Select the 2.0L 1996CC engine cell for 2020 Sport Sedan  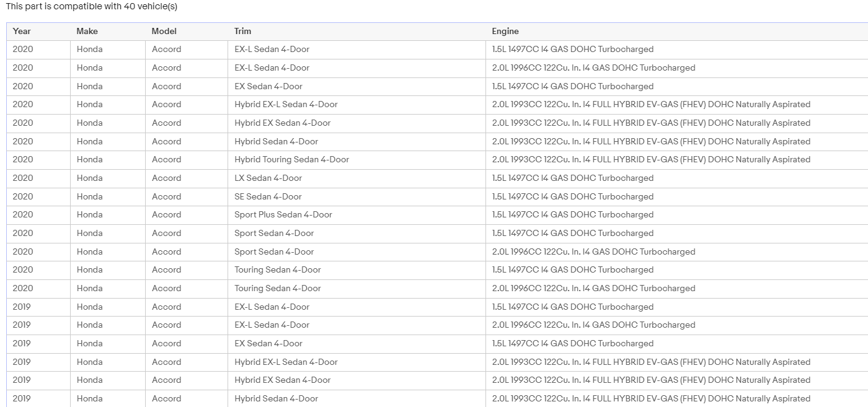677,252
